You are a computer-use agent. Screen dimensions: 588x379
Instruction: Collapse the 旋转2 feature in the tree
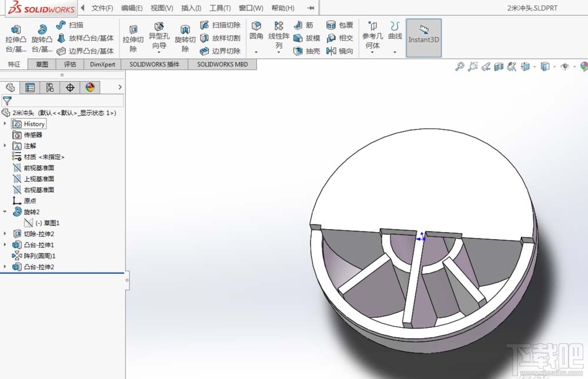[x=4, y=212]
